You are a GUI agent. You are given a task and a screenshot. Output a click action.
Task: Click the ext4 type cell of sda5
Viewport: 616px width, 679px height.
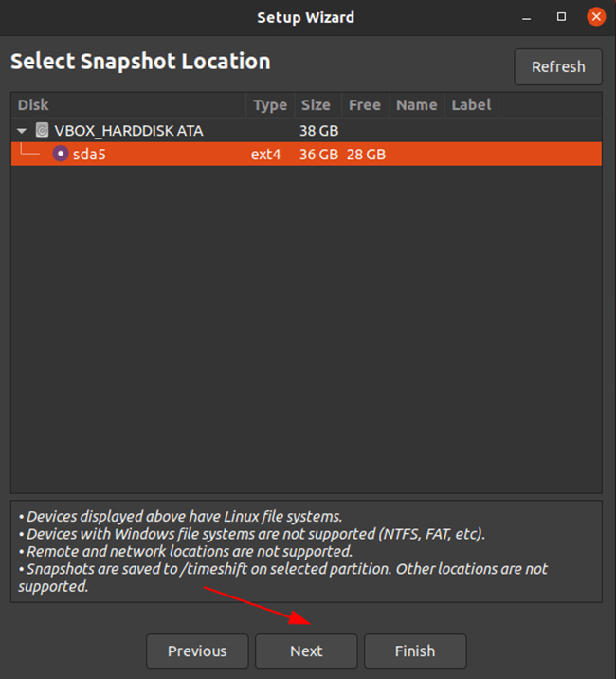[265, 155]
